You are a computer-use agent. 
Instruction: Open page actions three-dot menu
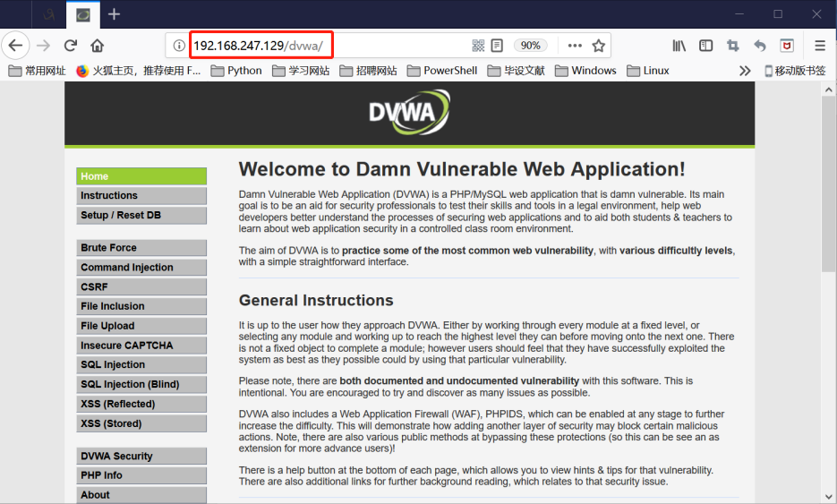tap(575, 46)
